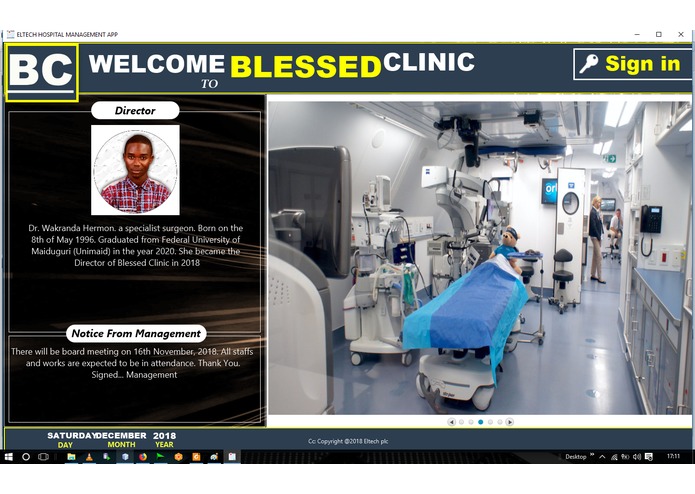Go to the previous slideshow image arrow
This screenshot has width=695, height=494.
[x=451, y=422]
